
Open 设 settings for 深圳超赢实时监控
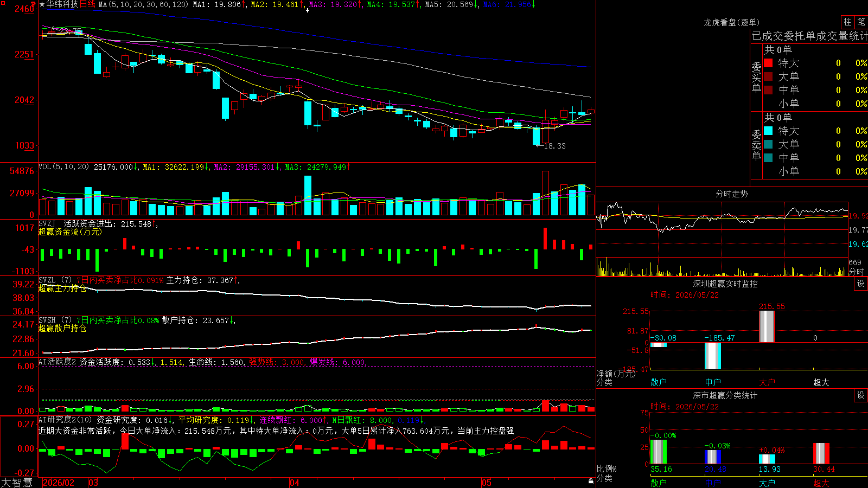click(x=861, y=284)
